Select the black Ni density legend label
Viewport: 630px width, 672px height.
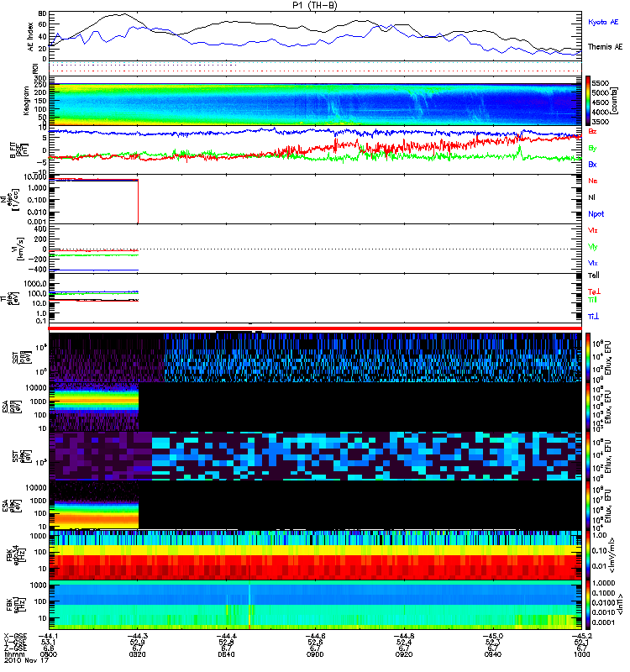591,197
